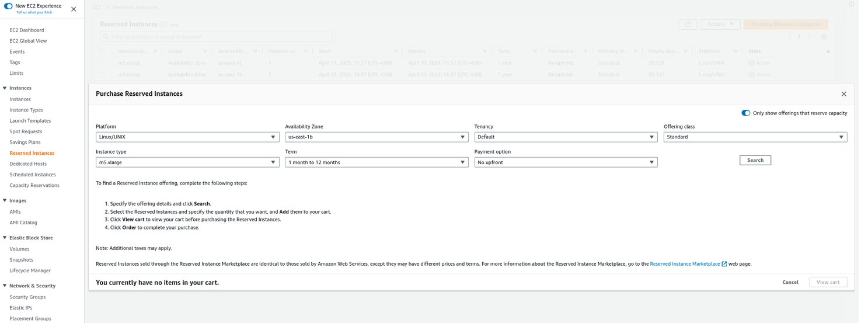Open Placement Groups page
The width and height of the screenshot is (868, 323).
(x=30, y=318)
